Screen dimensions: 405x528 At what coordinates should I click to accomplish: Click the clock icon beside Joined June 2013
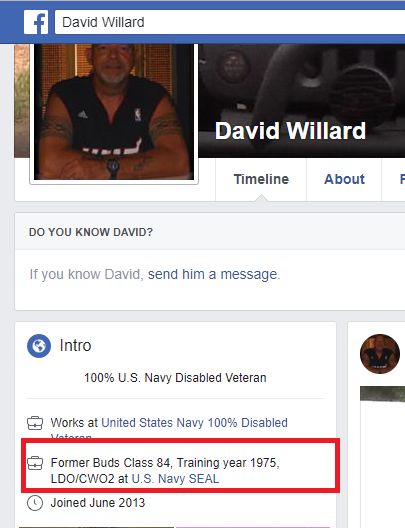(35, 503)
